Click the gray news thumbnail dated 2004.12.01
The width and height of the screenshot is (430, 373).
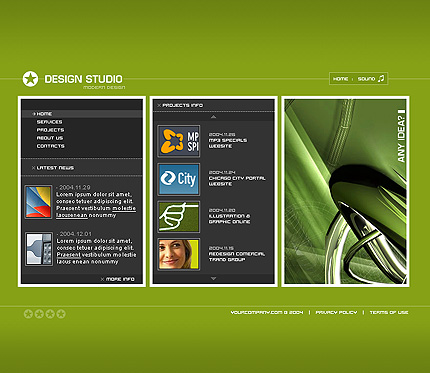[x=39, y=249]
